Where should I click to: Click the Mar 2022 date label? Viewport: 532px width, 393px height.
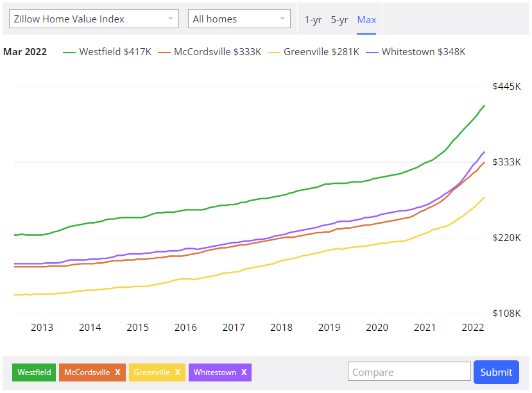tap(25, 51)
